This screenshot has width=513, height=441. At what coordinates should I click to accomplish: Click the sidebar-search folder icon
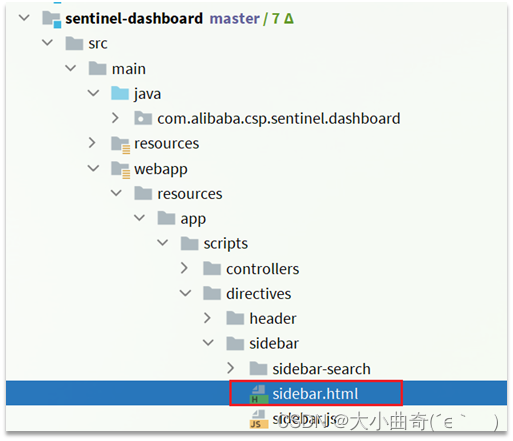point(258,368)
